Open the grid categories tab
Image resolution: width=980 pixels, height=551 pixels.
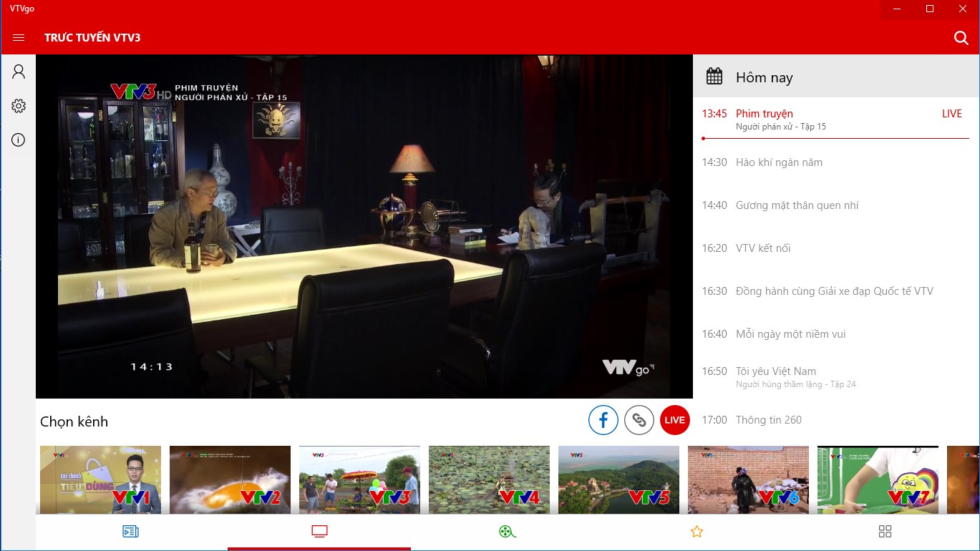click(886, 532)
